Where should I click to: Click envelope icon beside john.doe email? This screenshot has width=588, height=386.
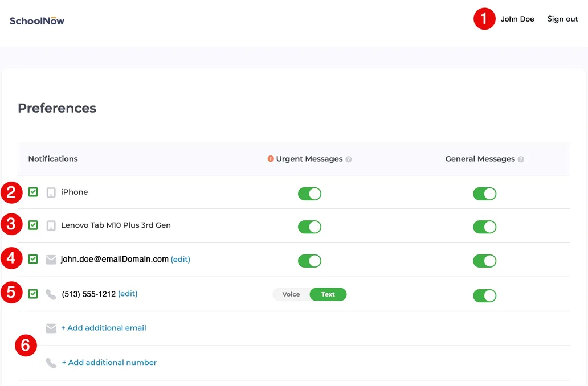click(x=51, y=260)
